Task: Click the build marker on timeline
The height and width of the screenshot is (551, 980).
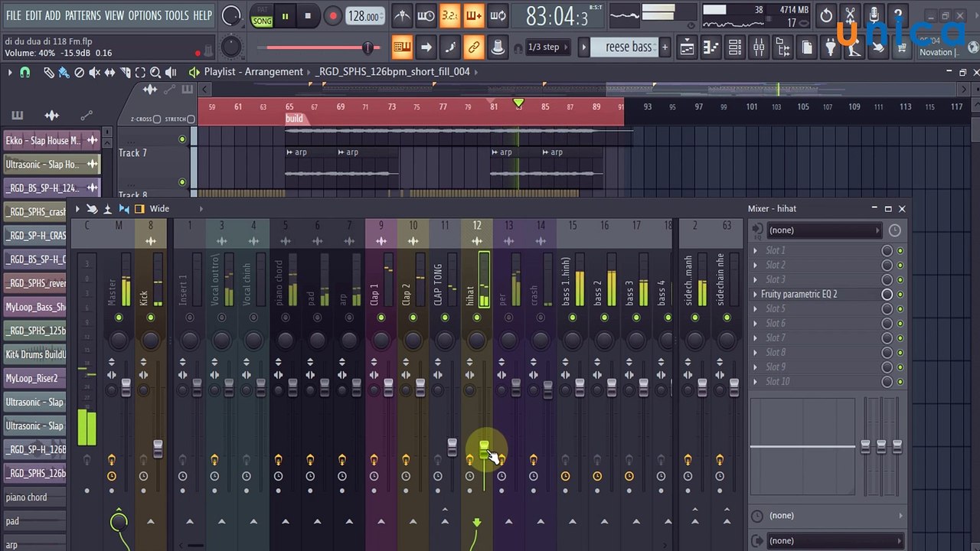Action: (x=294, y=119)
